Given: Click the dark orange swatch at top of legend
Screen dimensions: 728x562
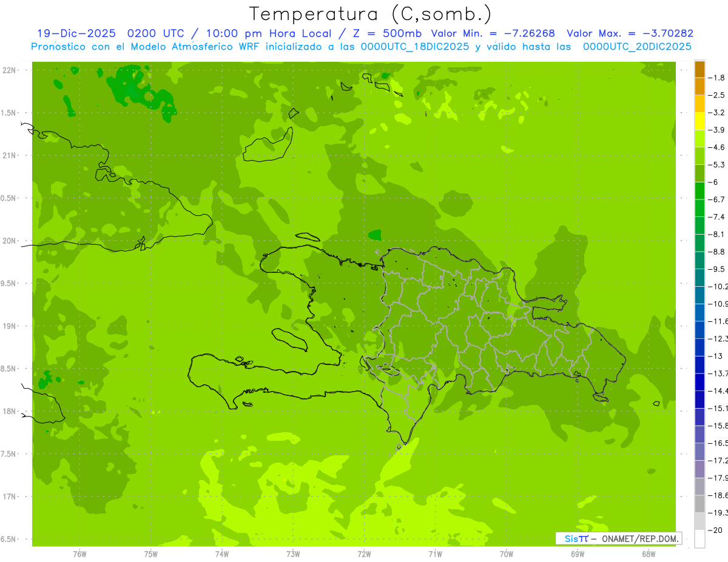Looking at the screenshot, I should (x=699, y=70).
